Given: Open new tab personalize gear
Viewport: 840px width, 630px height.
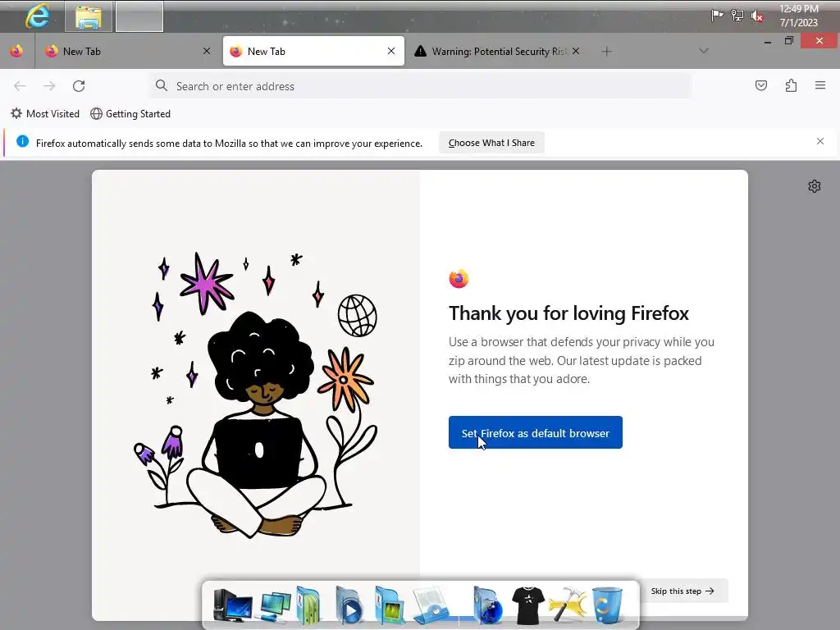Looking at the screenshot, I should [x=815, y=186].
